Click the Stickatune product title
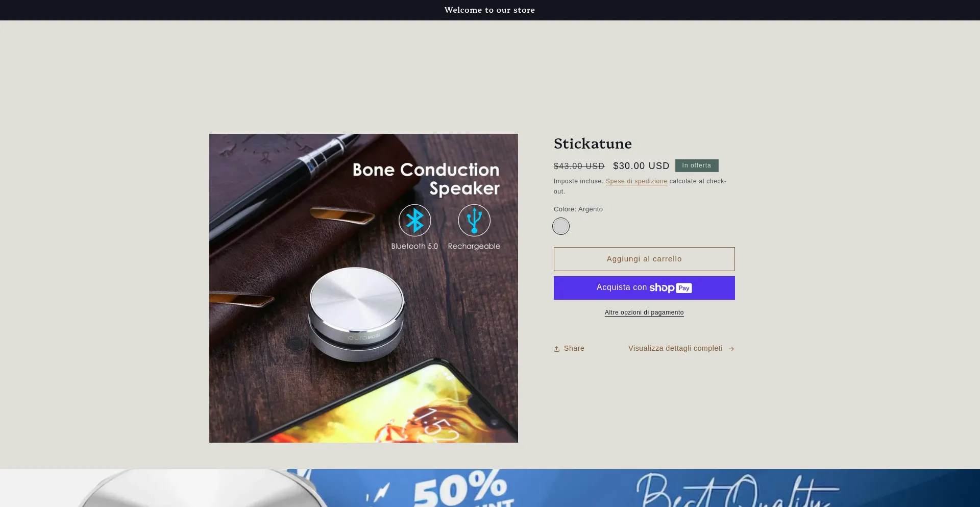The width and height of the screenshot is (980, 507). (x=593, y=143)
